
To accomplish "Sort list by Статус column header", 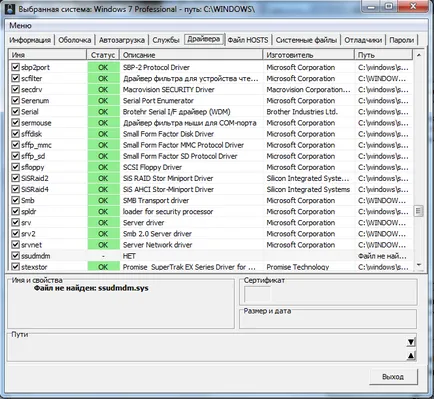I will coord(103,55).
